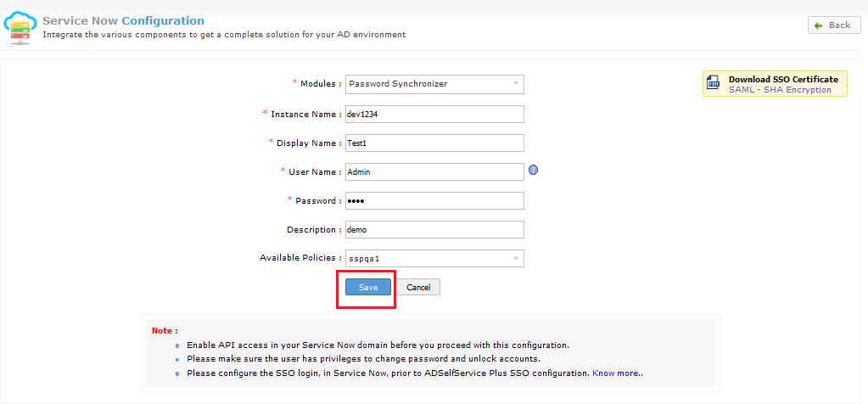Open the SAML - SHA Encryption link
The image size is (868, 404).
pos(780,89)
